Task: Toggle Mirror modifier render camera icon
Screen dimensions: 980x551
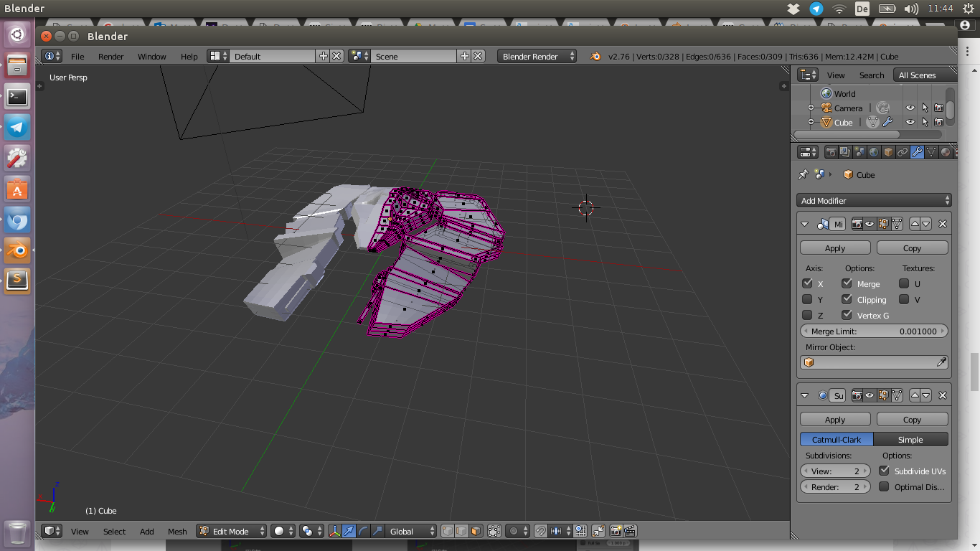Action: 857,224
